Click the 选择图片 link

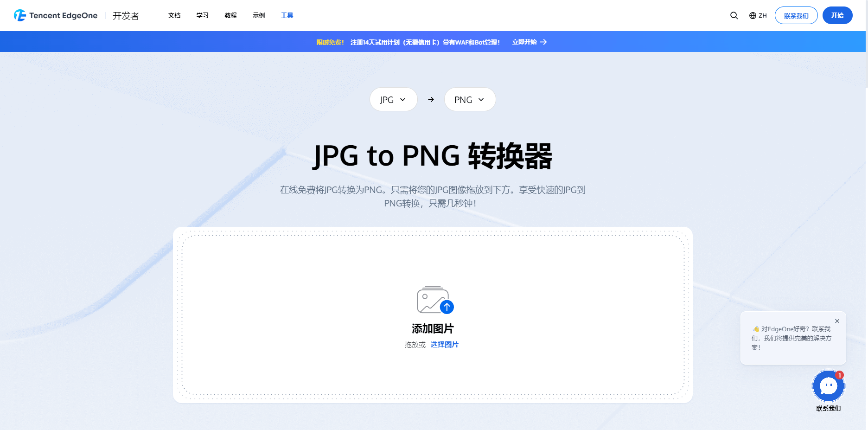[444, 345]
